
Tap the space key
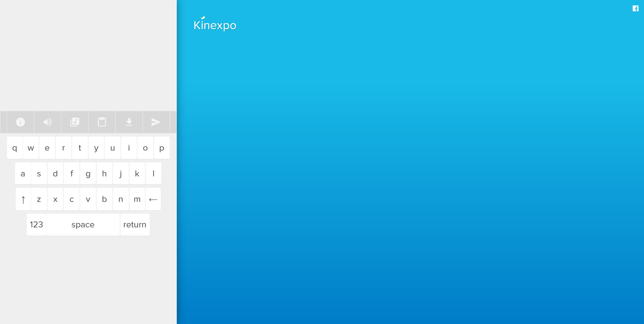[83, 225]
